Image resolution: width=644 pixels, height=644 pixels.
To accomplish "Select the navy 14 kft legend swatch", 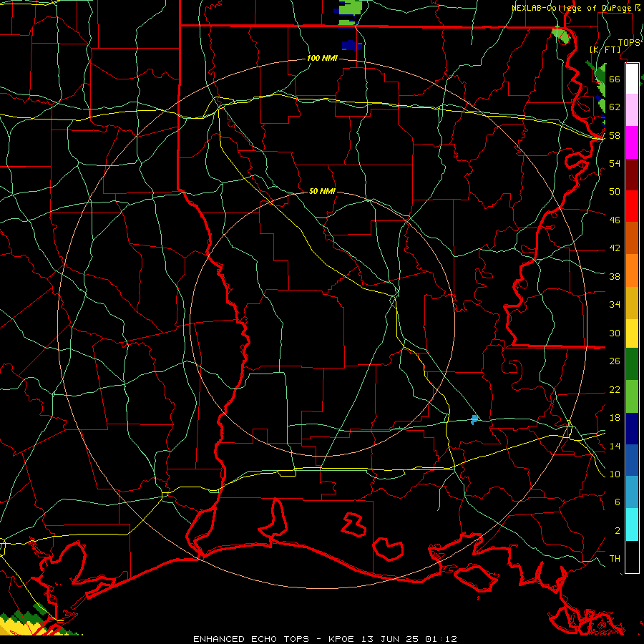I will [x=632, y=429].
